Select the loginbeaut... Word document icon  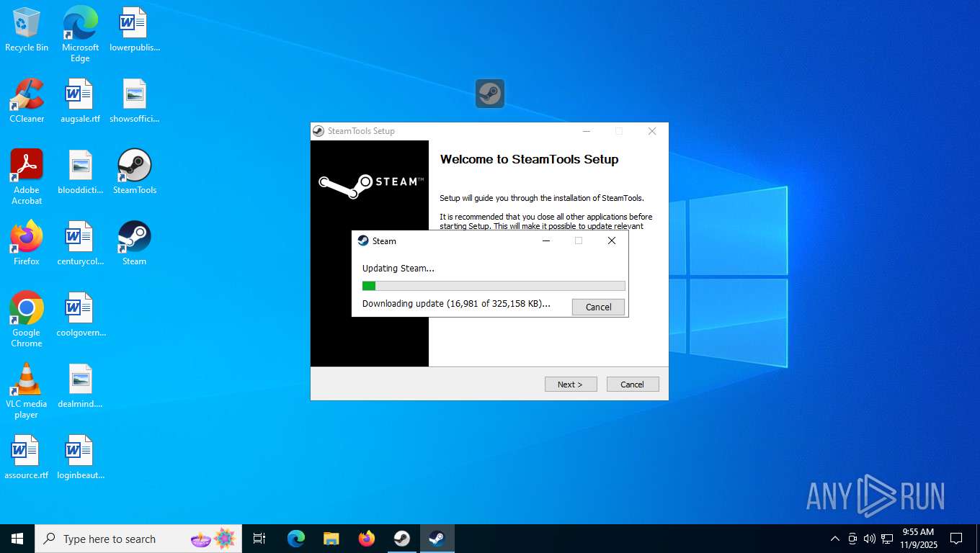[80, 457]
